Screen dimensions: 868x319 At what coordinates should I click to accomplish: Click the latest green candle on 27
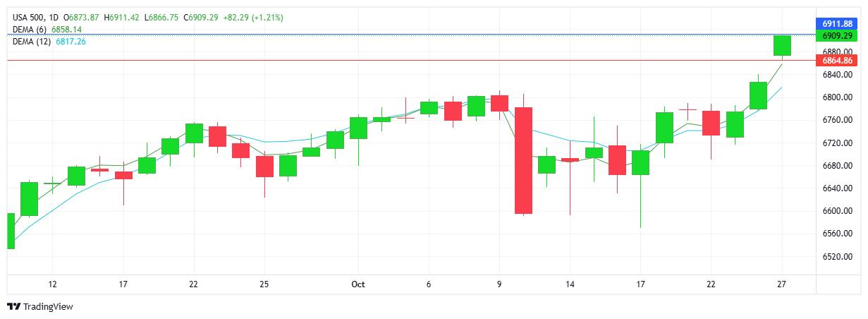(782, 45)
